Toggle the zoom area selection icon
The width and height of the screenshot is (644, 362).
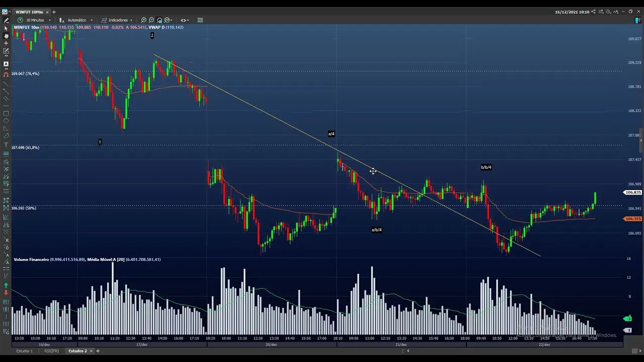[159, 20]
